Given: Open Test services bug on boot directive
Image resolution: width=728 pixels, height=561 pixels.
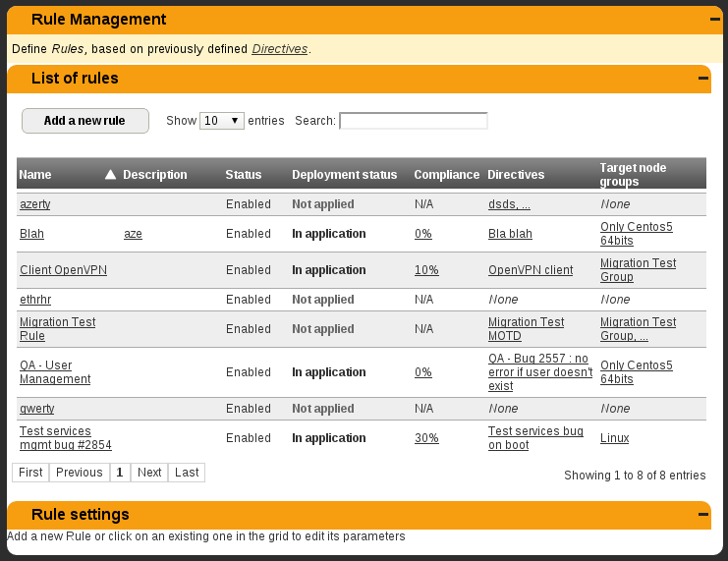Looking at the screenshot, I should [535, 438].
